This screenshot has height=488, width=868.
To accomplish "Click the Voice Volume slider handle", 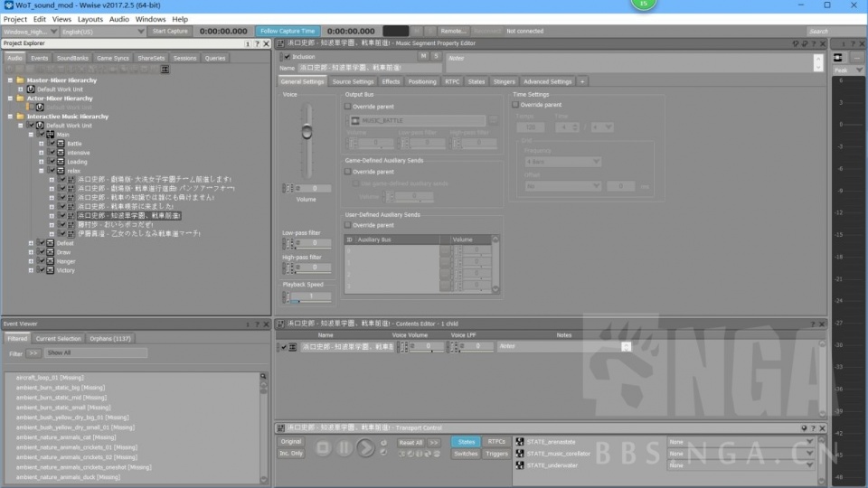I will click(x=307, y=132).
